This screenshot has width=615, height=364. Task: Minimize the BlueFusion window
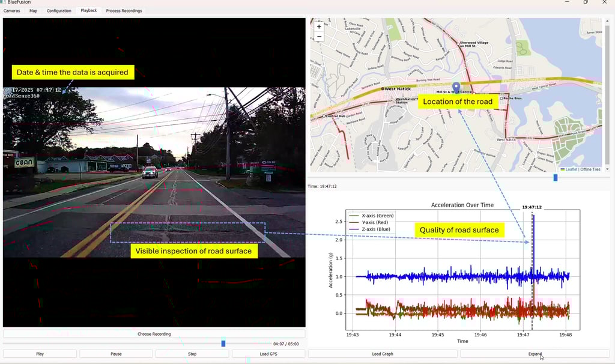[567, 2]
